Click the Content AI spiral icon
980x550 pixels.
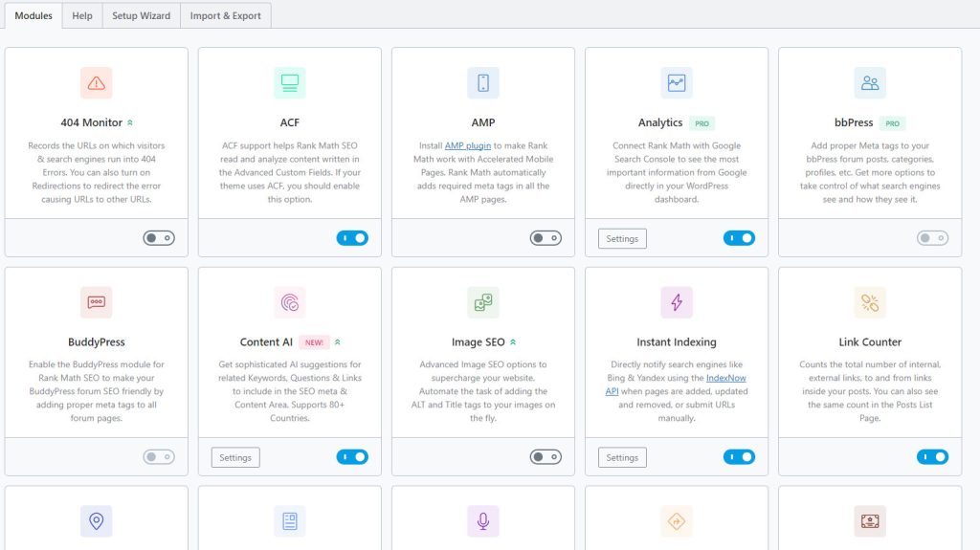(x=289, y=302)
